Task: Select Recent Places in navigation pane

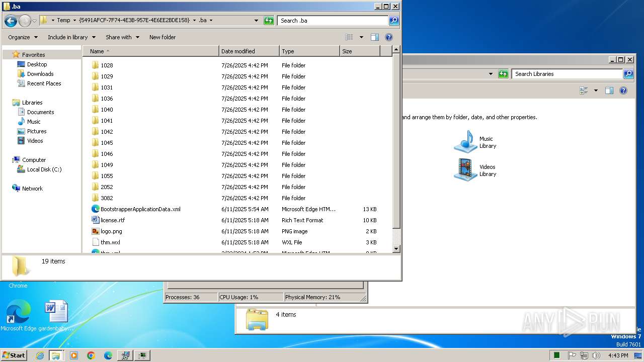Action: click(44, 83)
